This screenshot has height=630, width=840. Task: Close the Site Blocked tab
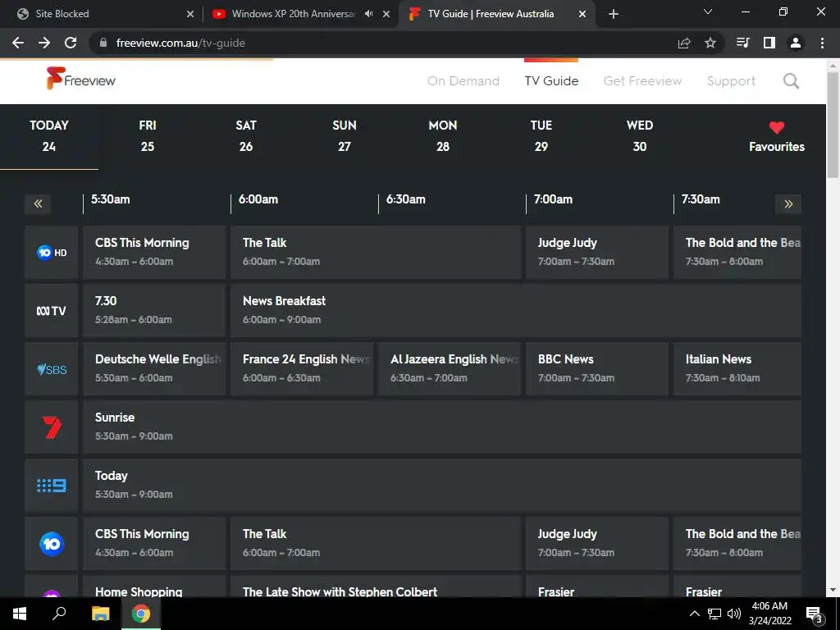190,14
